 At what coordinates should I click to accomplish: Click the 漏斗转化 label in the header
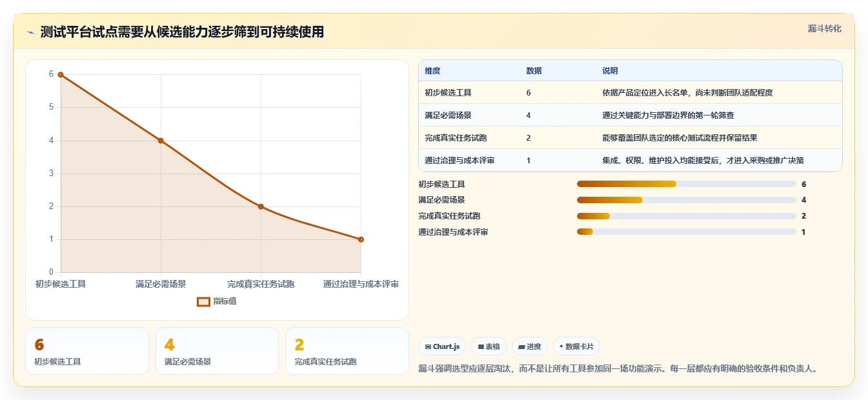pyautogui.click(x=824, y=28)
